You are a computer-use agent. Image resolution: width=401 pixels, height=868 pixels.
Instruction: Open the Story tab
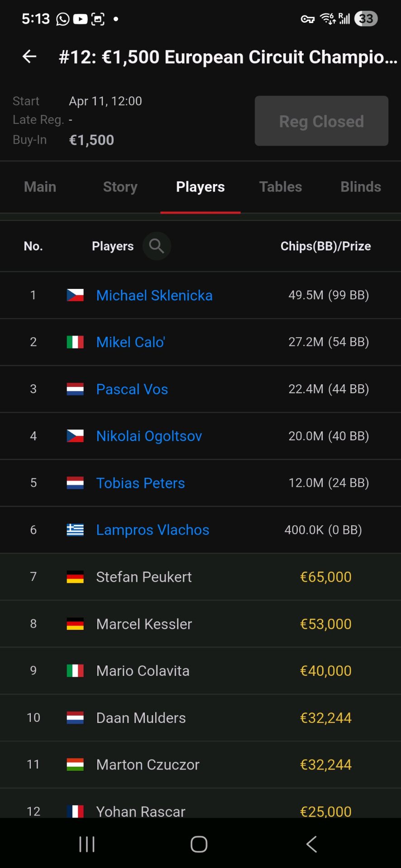click(x=120, y=187)
